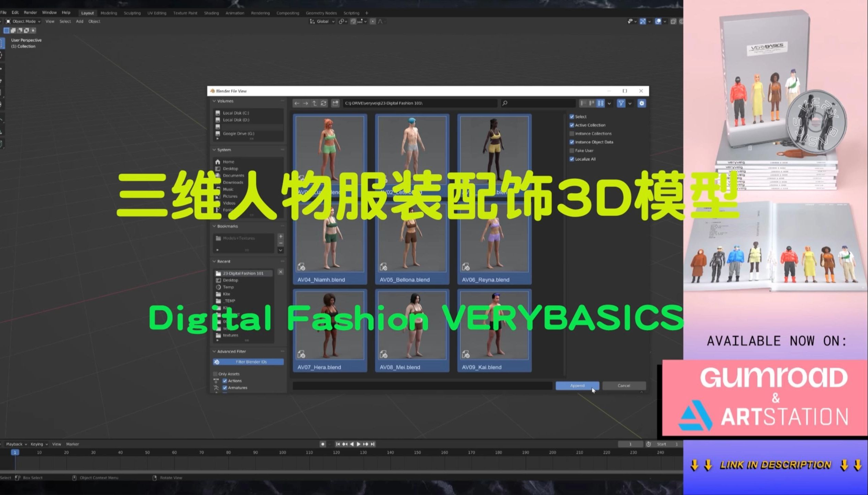
Task: Refresh the file list
Action: pos(323,103)
